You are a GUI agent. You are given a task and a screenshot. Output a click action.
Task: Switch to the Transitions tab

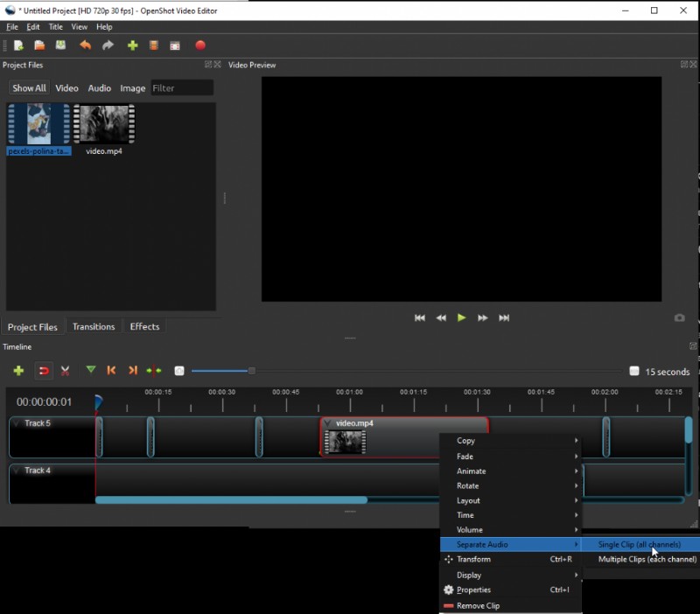[x=94, y=327]
